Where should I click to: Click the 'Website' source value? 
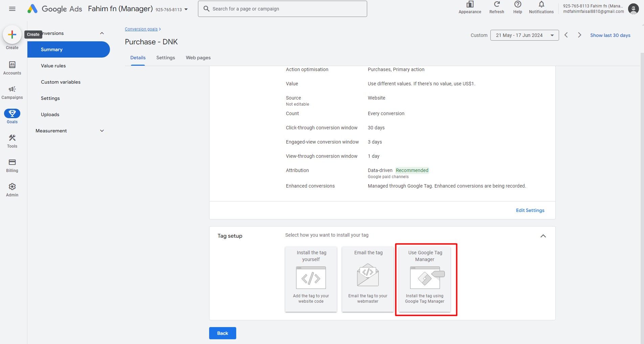[x=377, y=98]
